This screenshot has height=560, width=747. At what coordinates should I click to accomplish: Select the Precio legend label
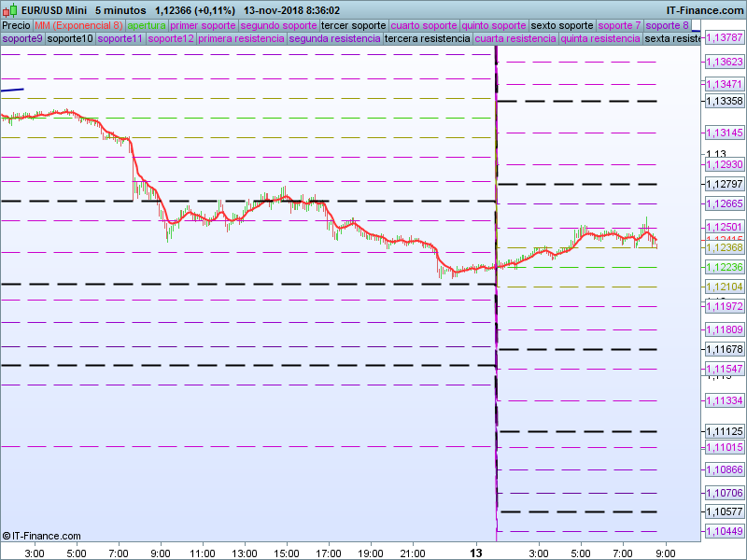pos(16,25)
